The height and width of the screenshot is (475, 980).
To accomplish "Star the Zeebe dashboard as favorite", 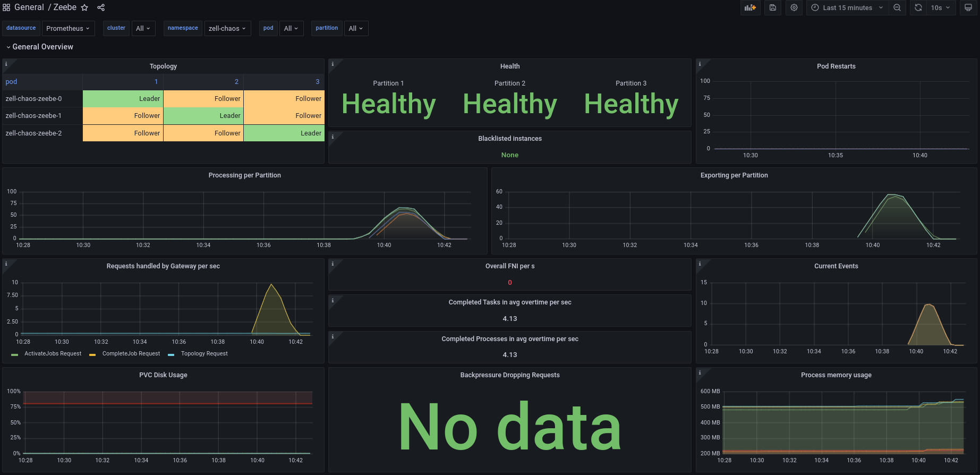I will (x=84, y=7).
